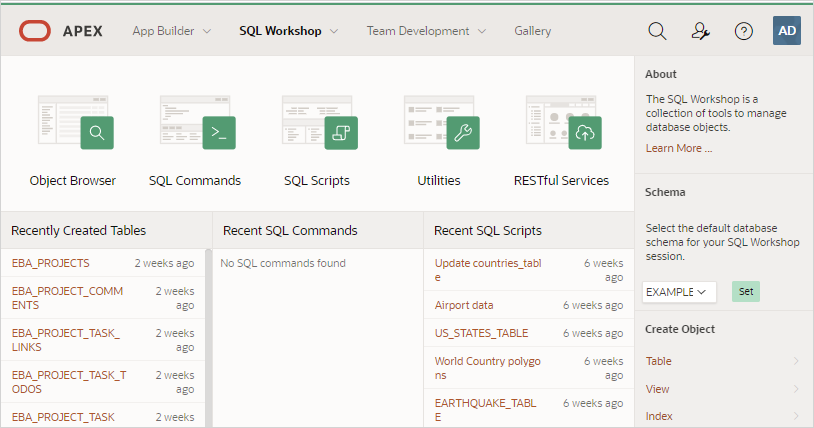Open the EXAMPLE schema dropdown
Screen dimensions: 814x428
[x=679, y=292]
